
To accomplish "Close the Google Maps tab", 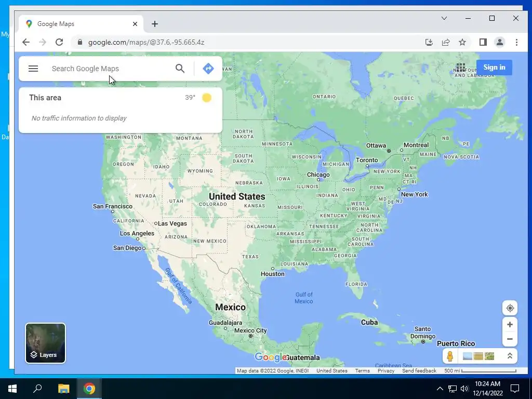I will (135, 24).
